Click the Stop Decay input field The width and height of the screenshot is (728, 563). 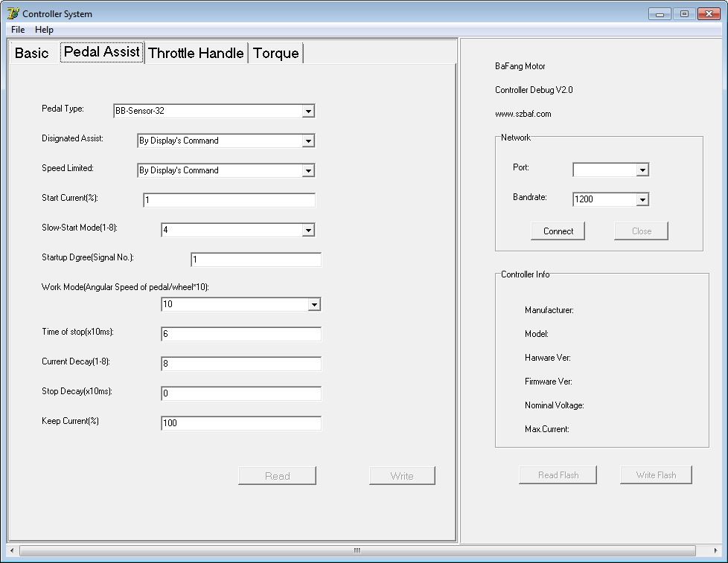click(241, 393)
